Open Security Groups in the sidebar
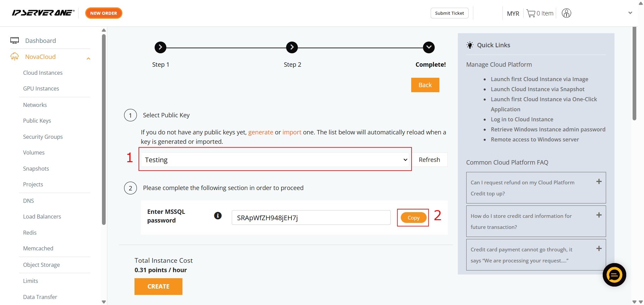 click(x=43, y=137)
